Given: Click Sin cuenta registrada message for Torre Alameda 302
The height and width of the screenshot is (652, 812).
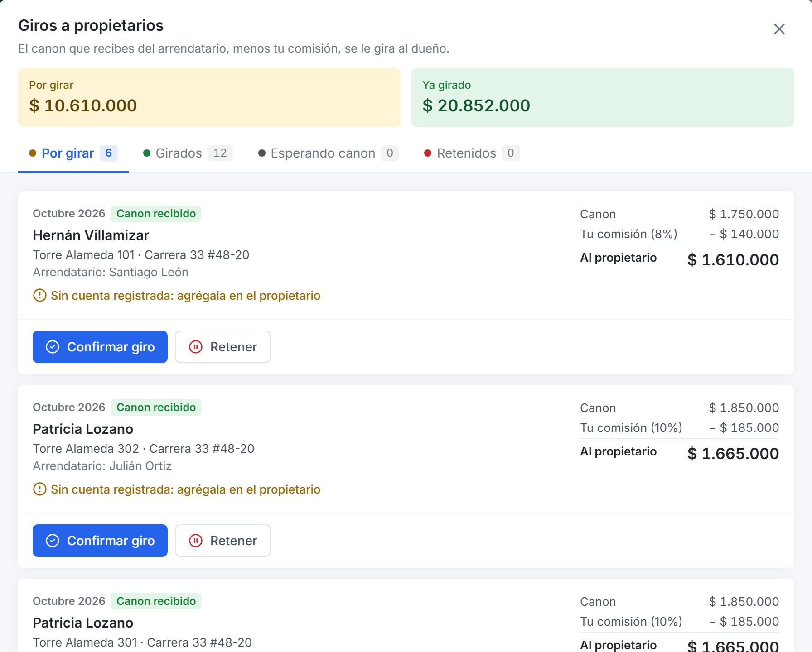Looking at the screenshot, I should [x=185, y=489].
